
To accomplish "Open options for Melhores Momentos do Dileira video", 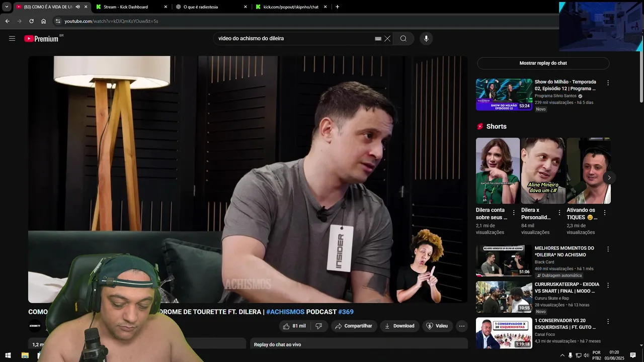I will click(608, 249).
